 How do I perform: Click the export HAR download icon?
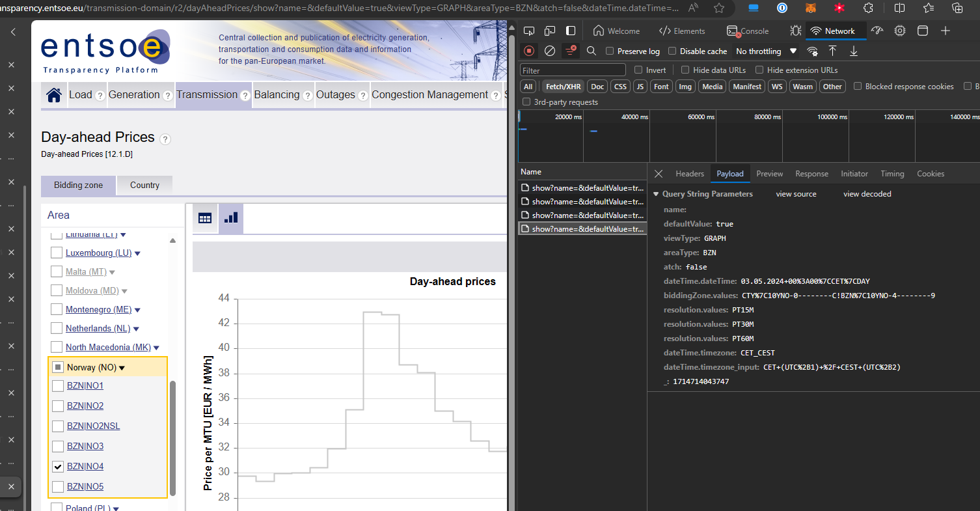[854, 51]
